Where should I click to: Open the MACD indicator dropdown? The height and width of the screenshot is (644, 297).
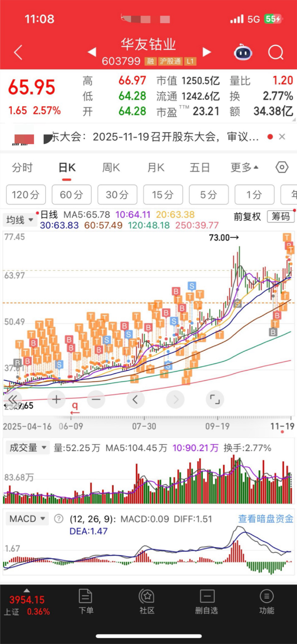coord(27,519)
